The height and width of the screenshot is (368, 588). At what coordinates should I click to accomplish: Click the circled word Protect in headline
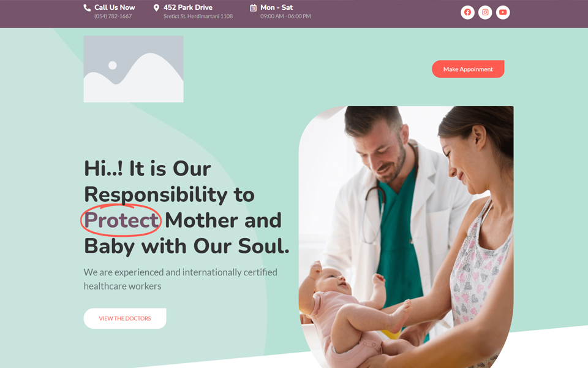tap(121, 220)
